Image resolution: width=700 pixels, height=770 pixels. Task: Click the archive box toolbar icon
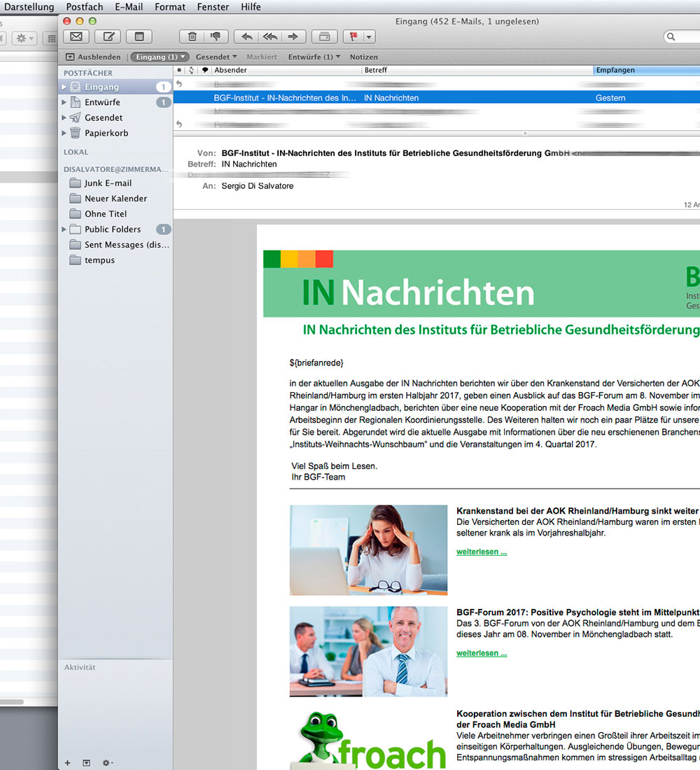[324, 36]
